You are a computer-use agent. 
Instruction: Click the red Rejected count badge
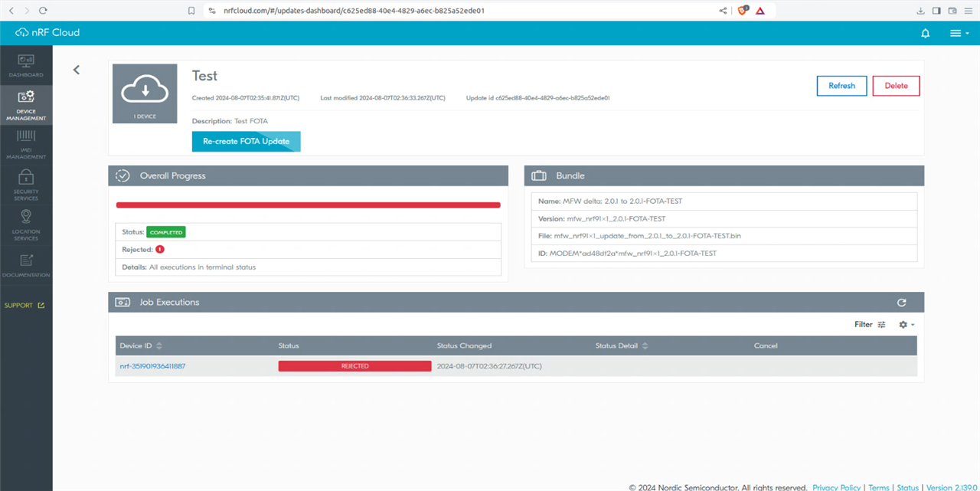[160, 250]
